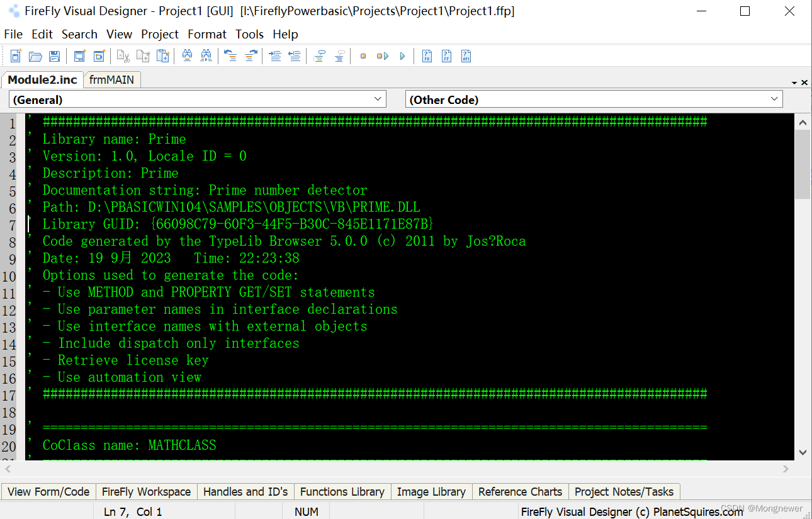Switch to the Functions Library tab
The width and height of the screenshot is (812, 519).
tap(342, 491)
